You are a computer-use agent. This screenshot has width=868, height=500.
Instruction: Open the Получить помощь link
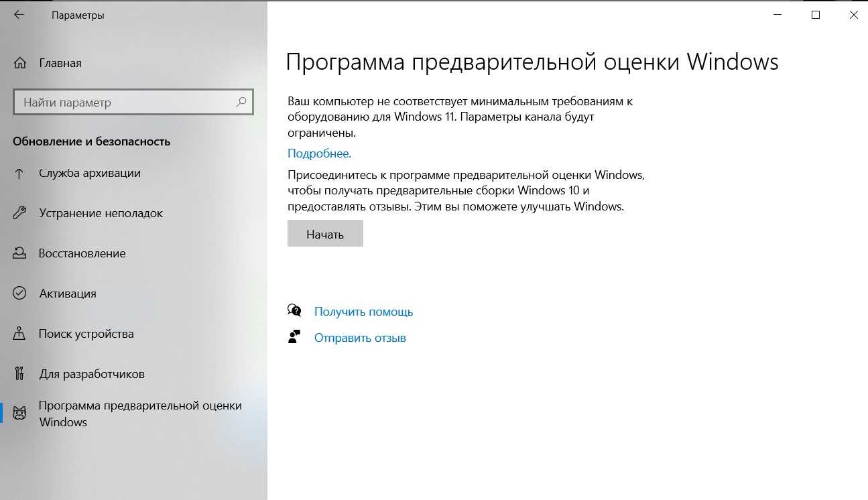363,312
